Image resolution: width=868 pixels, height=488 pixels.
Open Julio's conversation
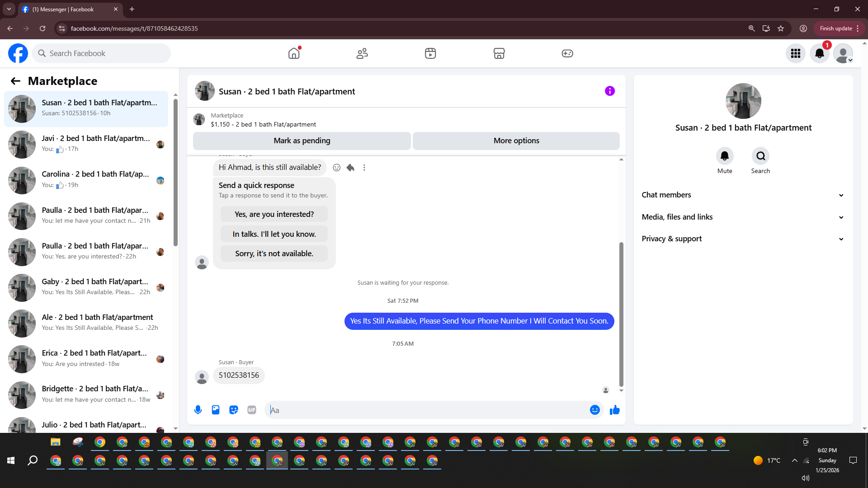pyautogui.click(x=86, y=425)
